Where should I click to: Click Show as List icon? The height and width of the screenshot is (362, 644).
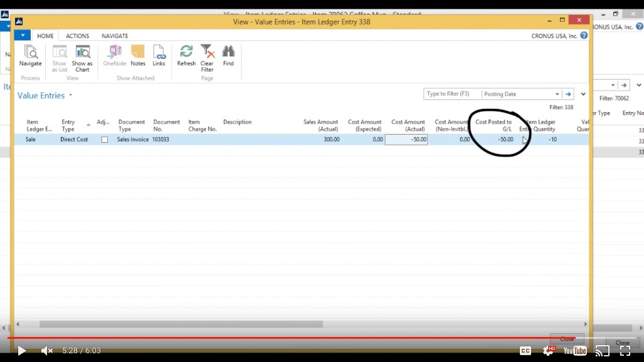pos(59,58)
